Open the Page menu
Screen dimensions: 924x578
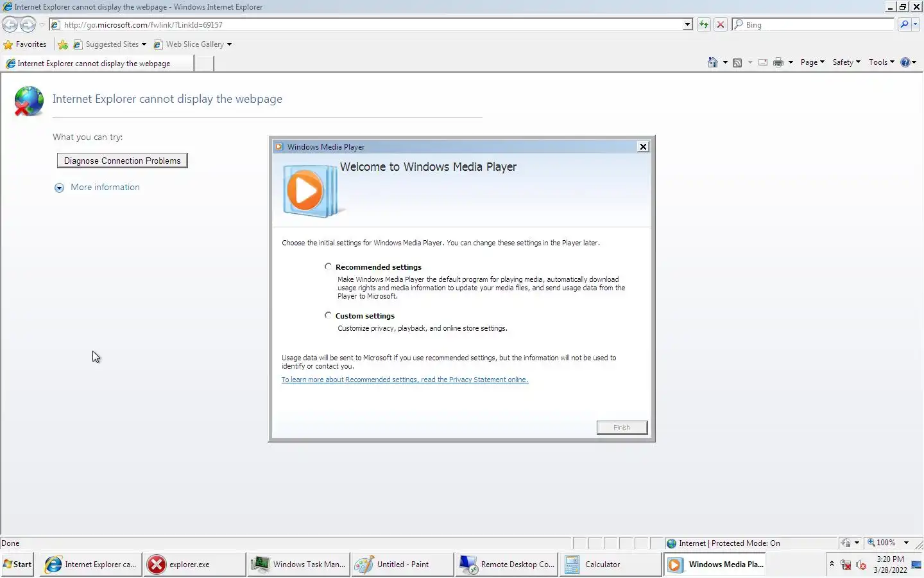coord(812,62)
